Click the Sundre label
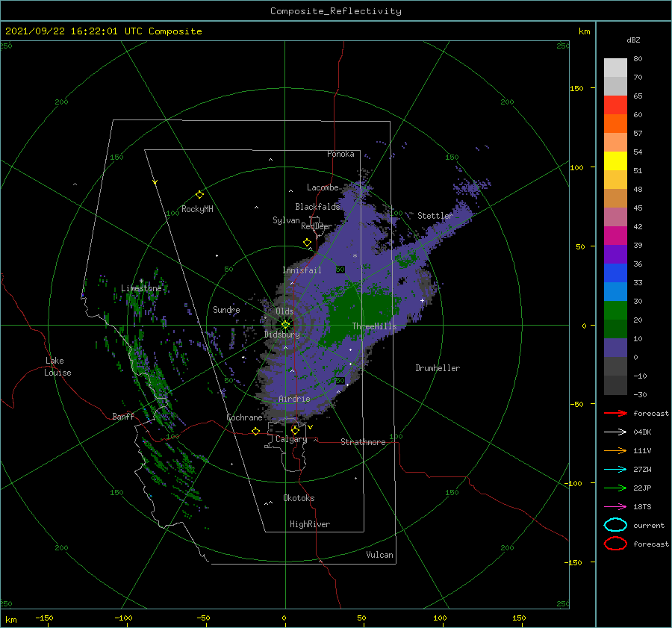The image size is (672, 628). point(226,309)
